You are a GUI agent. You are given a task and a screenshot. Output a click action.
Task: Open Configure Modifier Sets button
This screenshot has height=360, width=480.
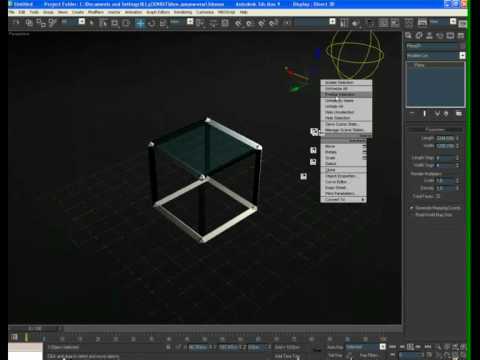click(459, 114)
